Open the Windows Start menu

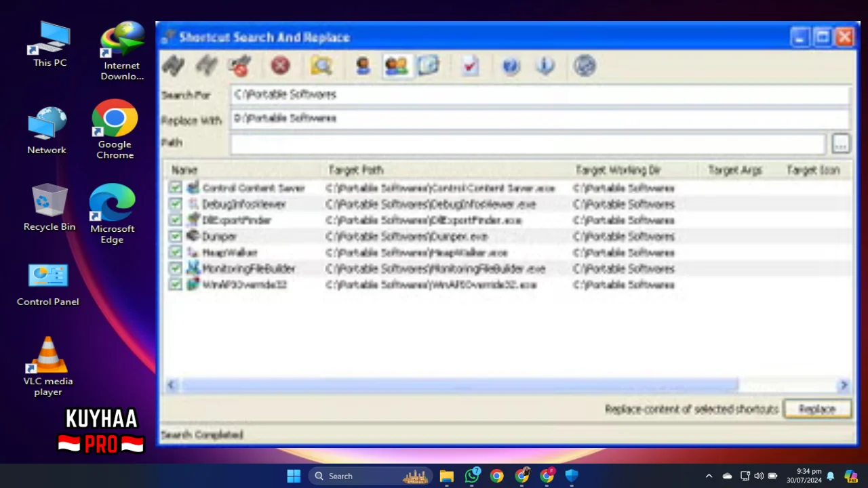tap(294, 476)
